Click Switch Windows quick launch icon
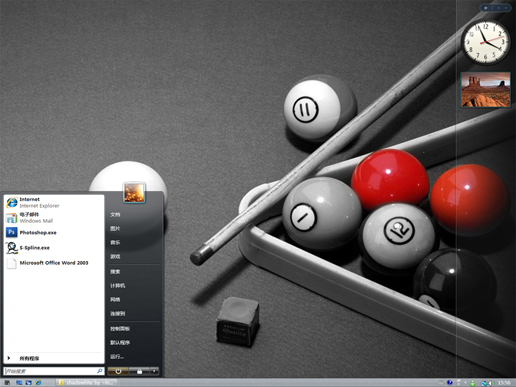Screen dimensions: 516x387 tap(29, 383)
